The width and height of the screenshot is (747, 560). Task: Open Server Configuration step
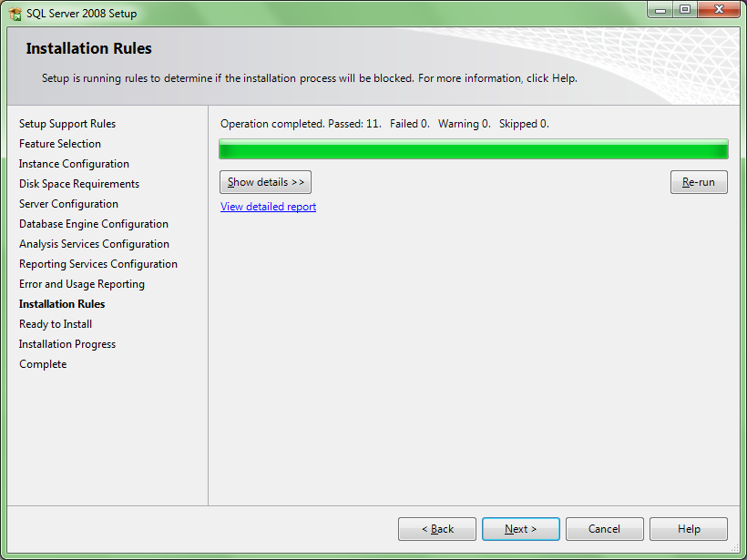[x=68, y=203]
